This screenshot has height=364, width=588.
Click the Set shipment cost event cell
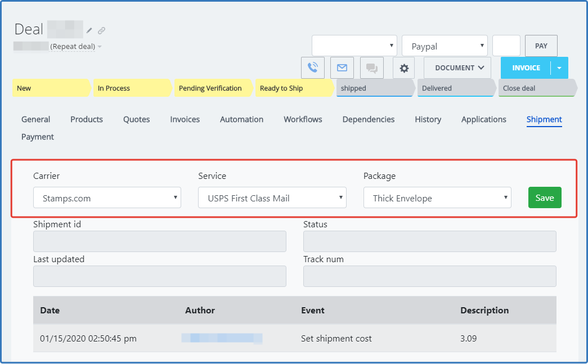point(336,339)
